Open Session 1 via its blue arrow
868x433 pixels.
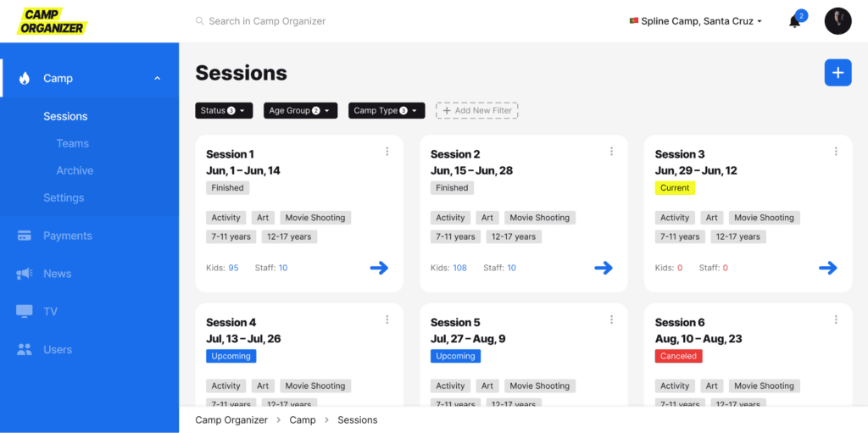pyautogui.click(x=379, y=268)
